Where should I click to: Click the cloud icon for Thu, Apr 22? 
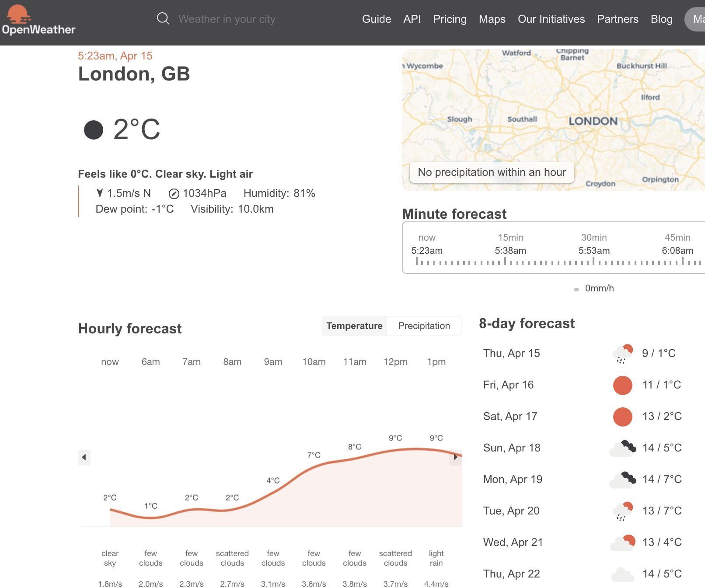coord(622,574)
